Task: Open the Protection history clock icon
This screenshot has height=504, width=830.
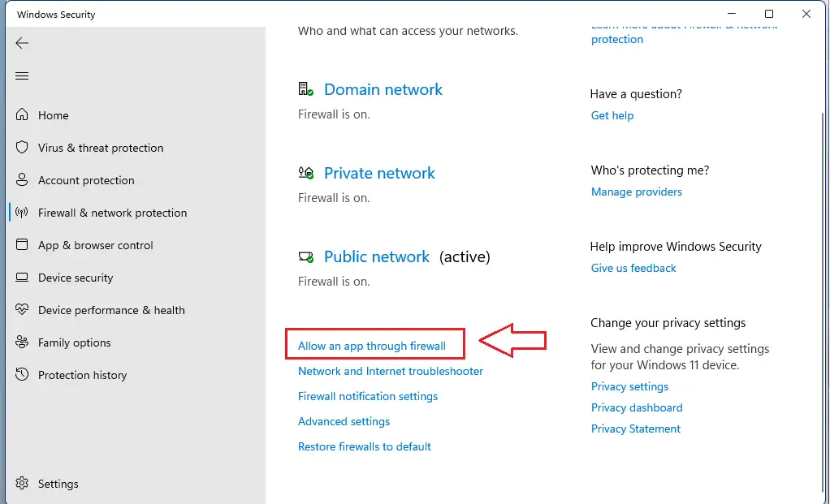Action: click(x=22, y=375)
